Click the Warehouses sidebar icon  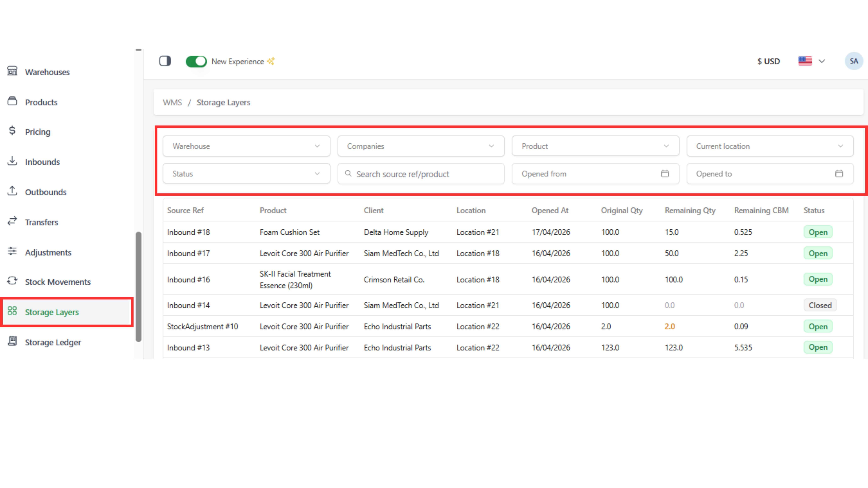[12, 71]
